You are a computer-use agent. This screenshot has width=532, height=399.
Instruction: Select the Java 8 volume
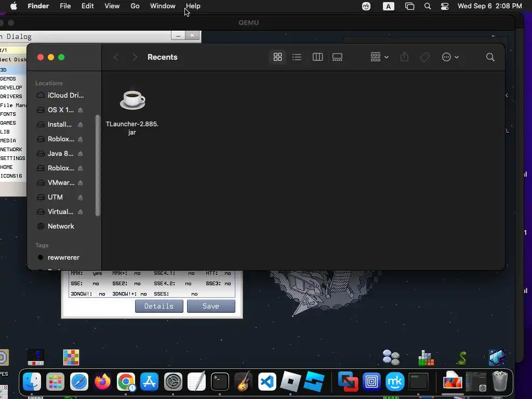[x=56, y=154]
